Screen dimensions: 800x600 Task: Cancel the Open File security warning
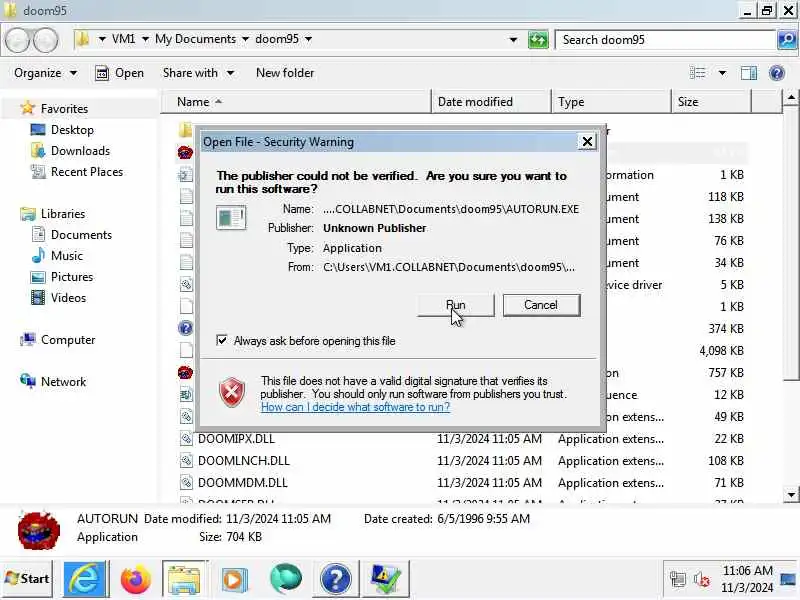coord(541,305)
